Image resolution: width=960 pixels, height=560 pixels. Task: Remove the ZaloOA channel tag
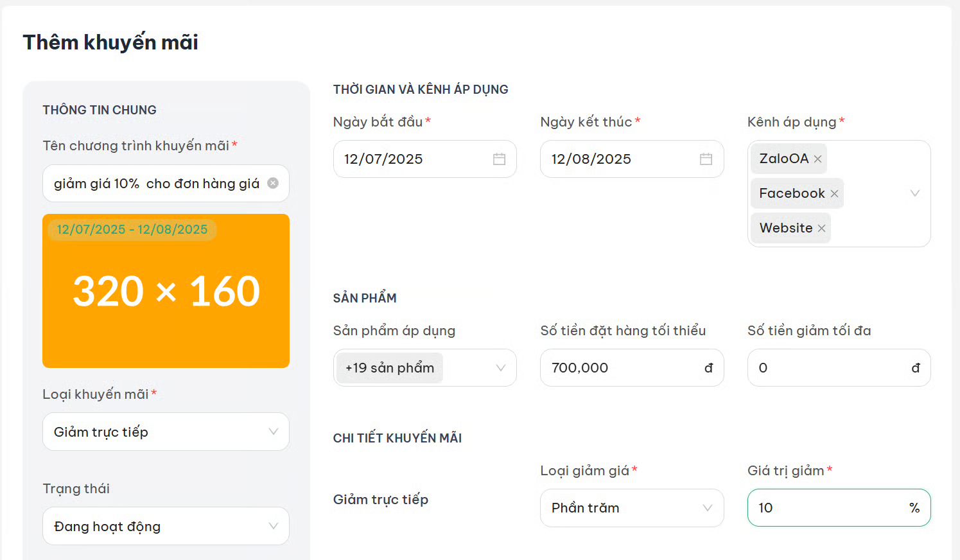point(817,159)
